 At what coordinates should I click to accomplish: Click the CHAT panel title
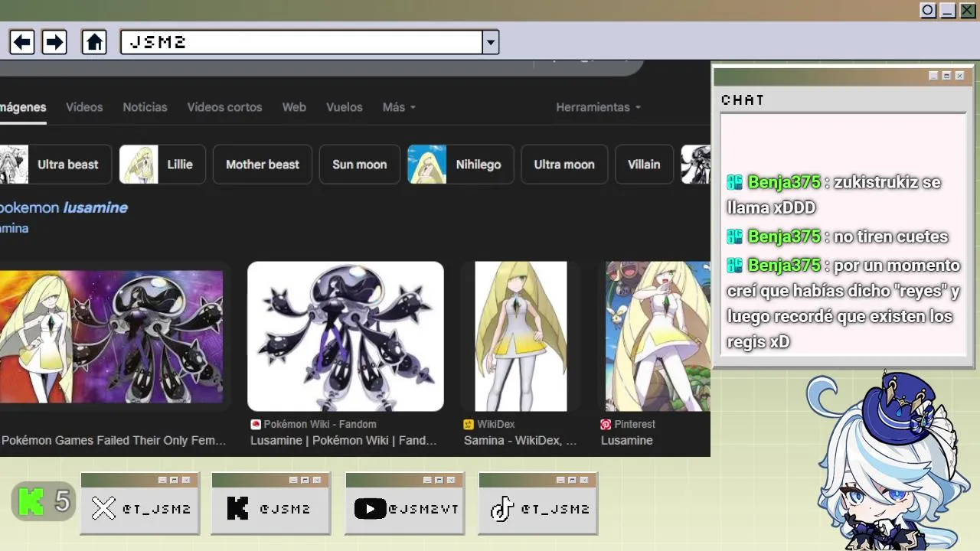(x=743, y=100)
